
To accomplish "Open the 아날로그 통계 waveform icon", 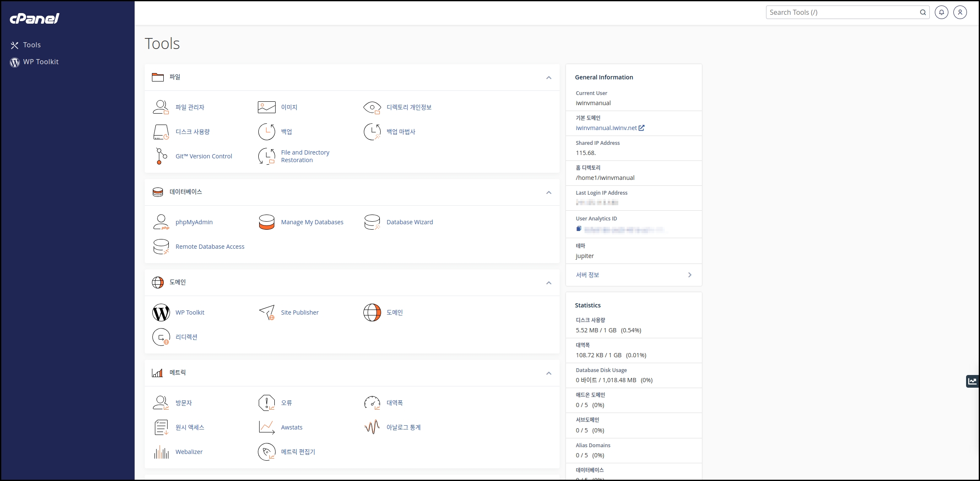I will point(372,427).
